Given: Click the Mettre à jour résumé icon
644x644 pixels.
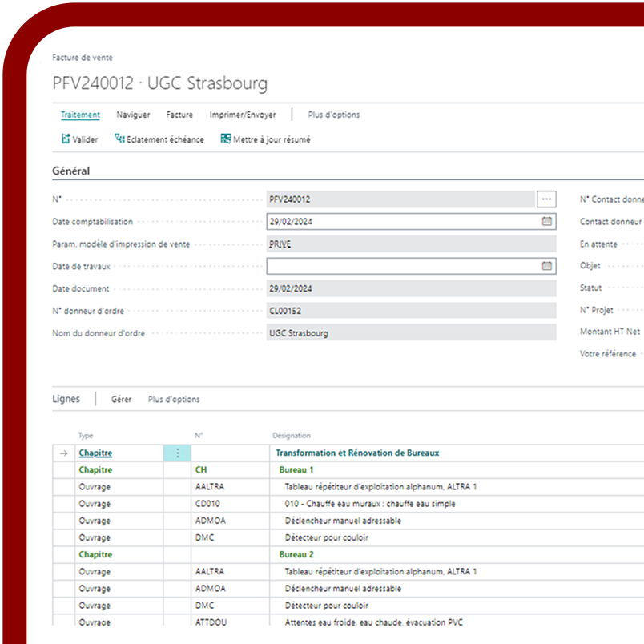Looking at the screenshot, I should coord(226,139).
